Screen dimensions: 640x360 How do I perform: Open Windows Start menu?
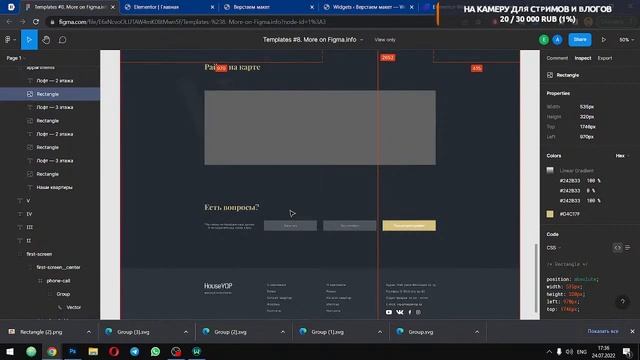[x=10, y=351]
